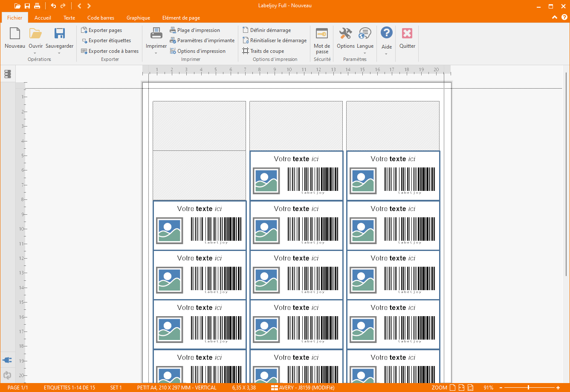Click the vertical scrollbar

(x=567, y=175)
